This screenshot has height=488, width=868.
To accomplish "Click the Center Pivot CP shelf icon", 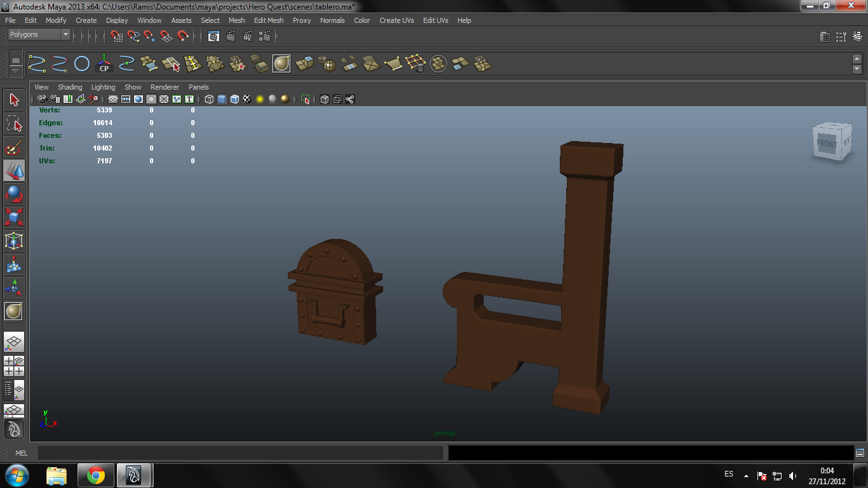I will (104, 64).
